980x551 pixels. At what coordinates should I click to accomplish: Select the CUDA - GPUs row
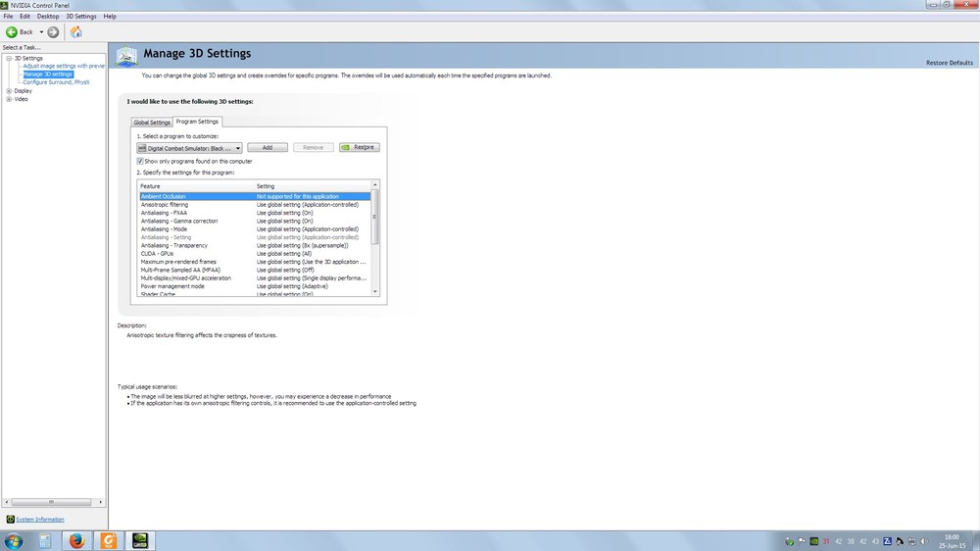coord(255,253)
